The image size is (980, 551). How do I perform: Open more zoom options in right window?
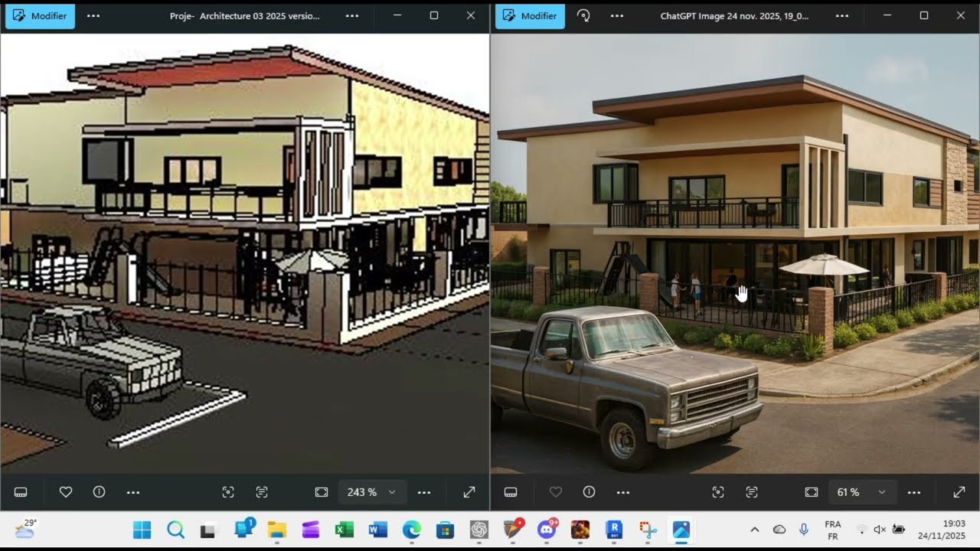click(913, 492)
